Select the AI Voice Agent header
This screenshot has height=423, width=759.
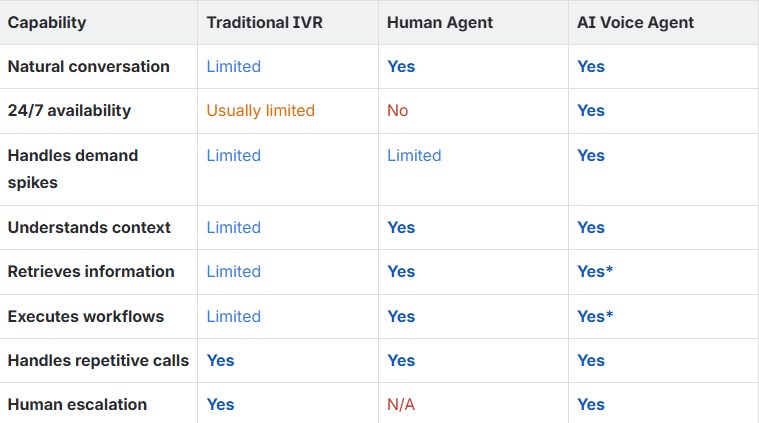point(635,22)
